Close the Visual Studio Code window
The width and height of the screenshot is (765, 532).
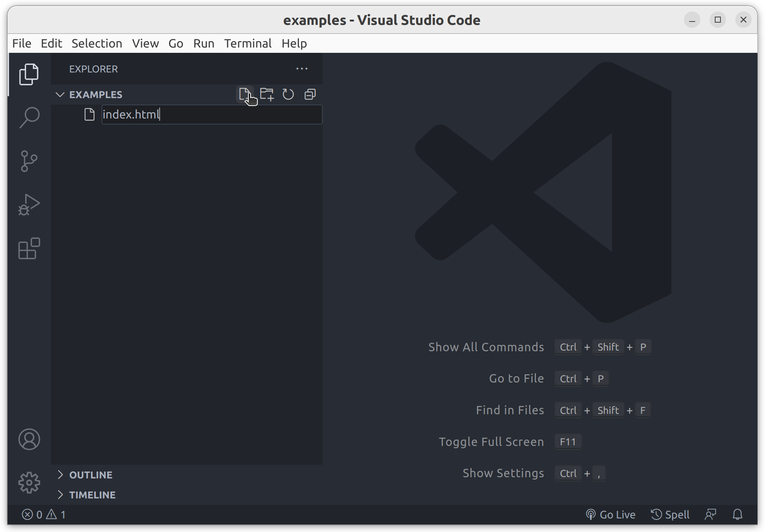pos(743,20)
